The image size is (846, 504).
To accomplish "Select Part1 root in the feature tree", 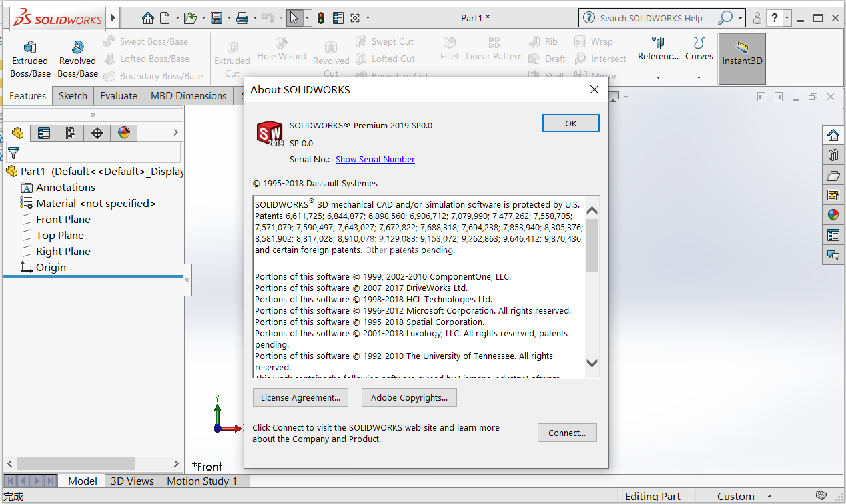I will pyautogui.click(x=94, y=172).
